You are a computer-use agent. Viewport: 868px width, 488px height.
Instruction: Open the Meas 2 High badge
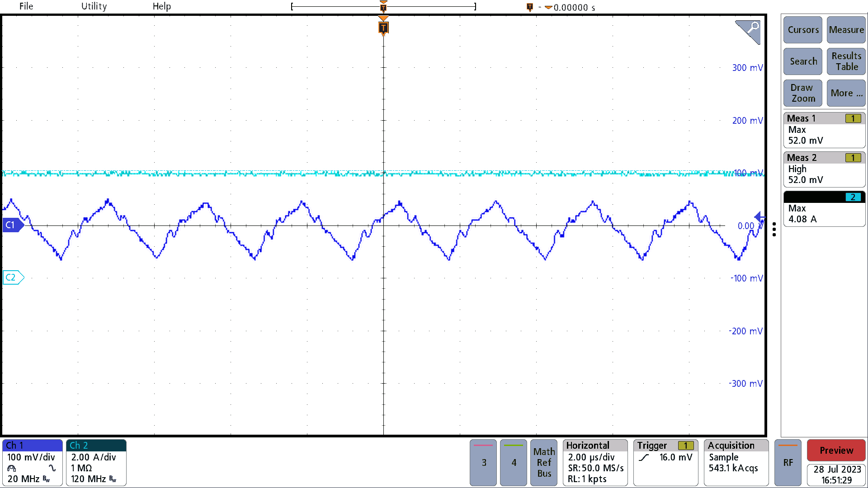click(x=824, y=169)
